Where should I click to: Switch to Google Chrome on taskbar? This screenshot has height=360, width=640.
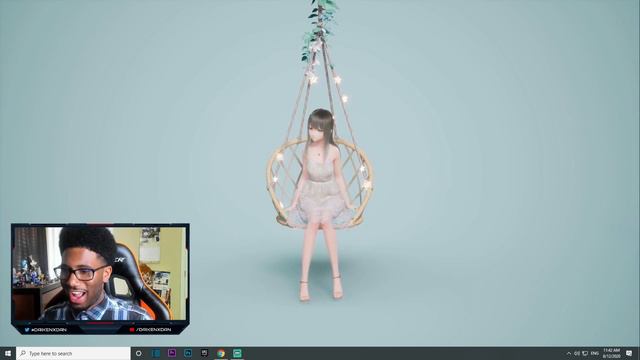(221, 353)
